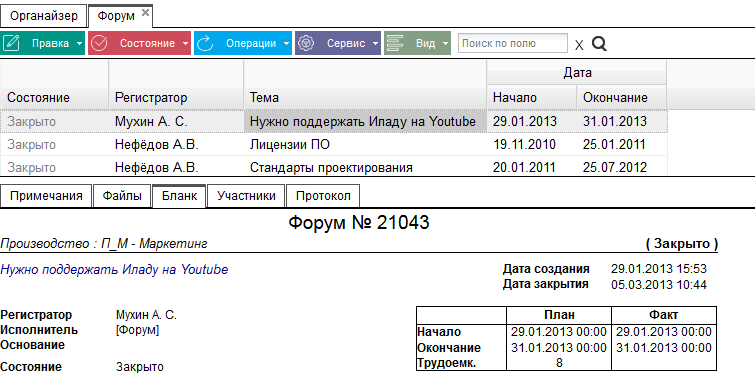This screenshot has height=375, width=755.
Task: Close the Форум tab
Action: pyautogui.click(x=145, y=13)
